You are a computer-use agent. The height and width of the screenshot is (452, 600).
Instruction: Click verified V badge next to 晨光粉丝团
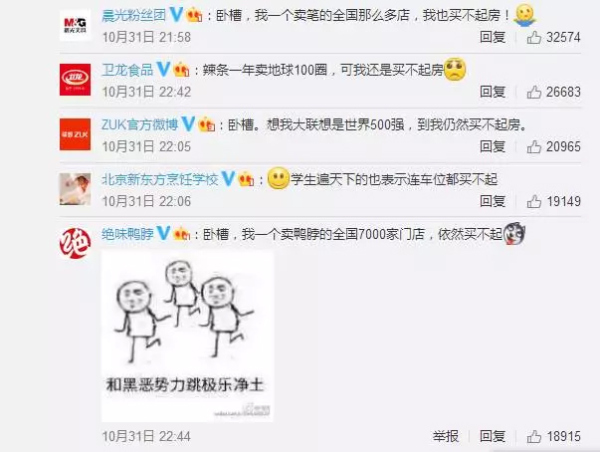176,15
